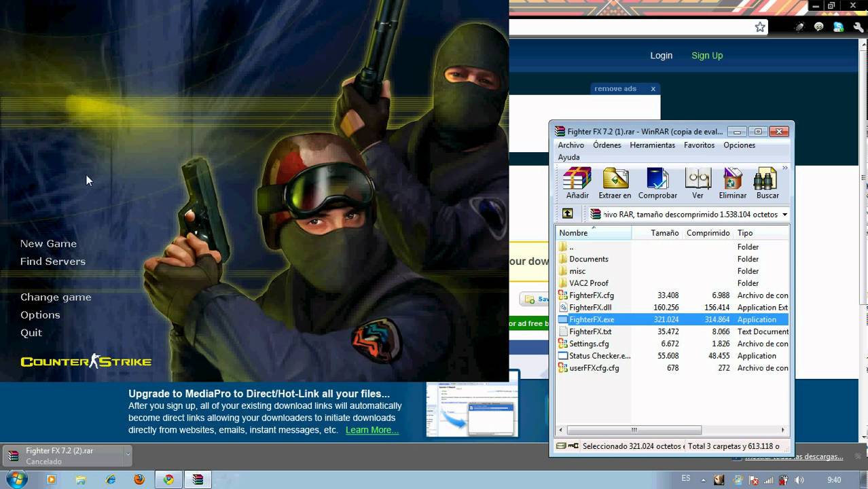The height and width of the screenshot is (489, 868).
Task: Go up one folder level in WinRAR
Action: point(568,214)
